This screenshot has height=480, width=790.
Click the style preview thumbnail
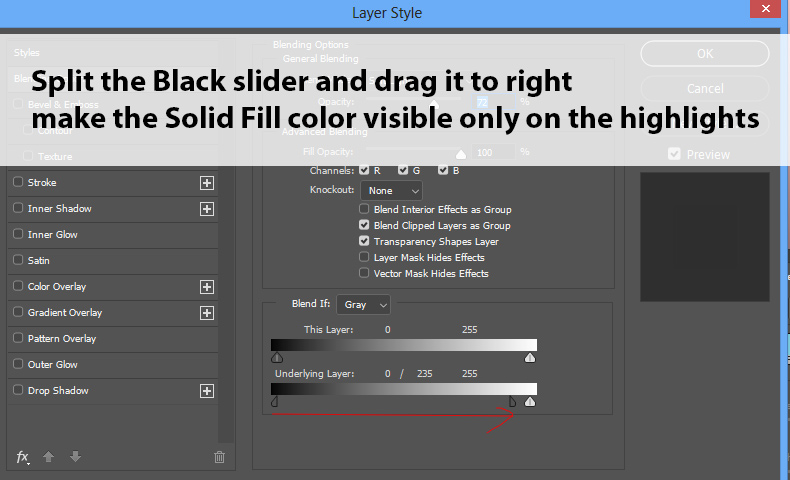point(705,237)
